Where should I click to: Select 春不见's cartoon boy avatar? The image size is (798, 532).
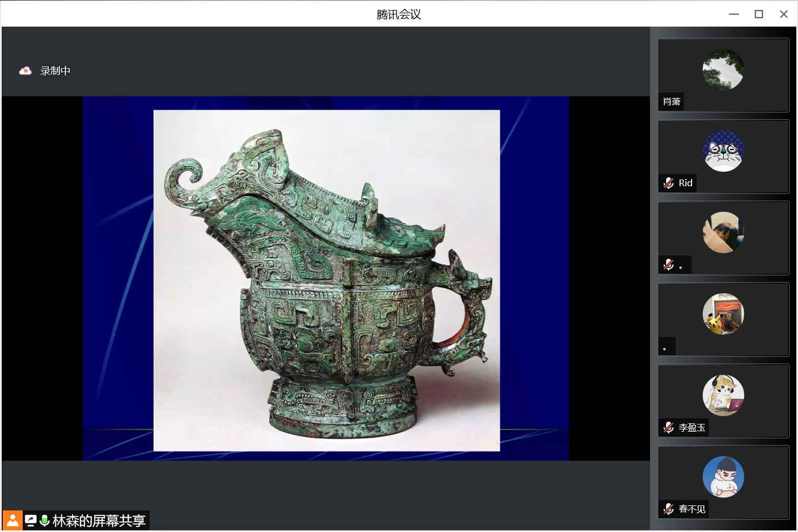coord(723,477)
